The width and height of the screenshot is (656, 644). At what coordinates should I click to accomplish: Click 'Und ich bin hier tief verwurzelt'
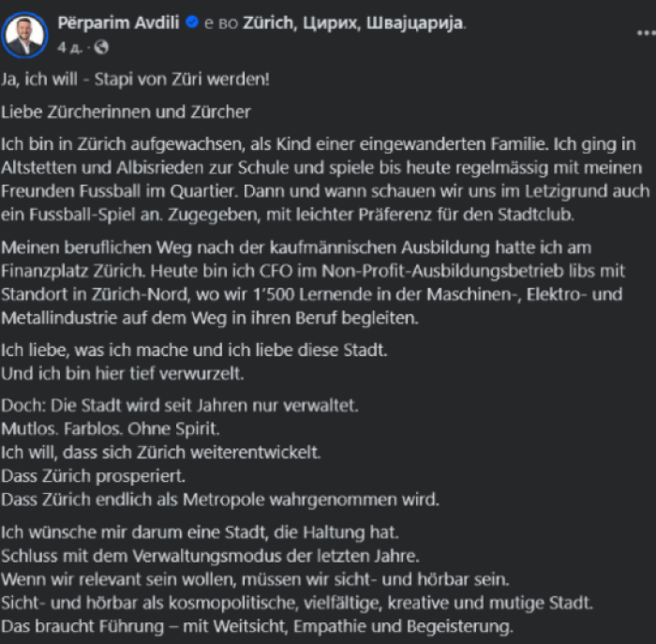click(x=122, y=373)
